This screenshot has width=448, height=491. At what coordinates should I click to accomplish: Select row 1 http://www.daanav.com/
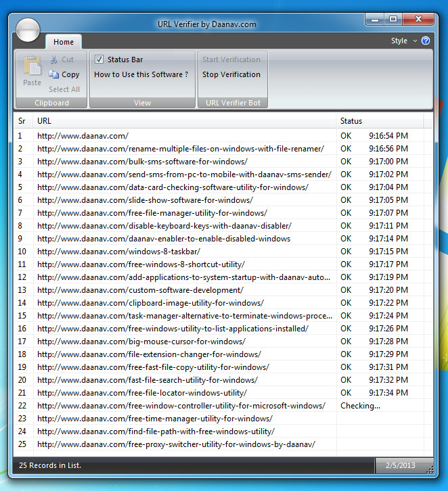pos(223,136)
